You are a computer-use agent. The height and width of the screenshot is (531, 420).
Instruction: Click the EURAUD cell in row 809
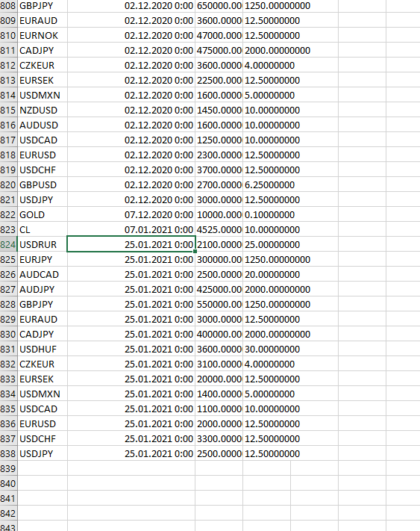point(43,21)
